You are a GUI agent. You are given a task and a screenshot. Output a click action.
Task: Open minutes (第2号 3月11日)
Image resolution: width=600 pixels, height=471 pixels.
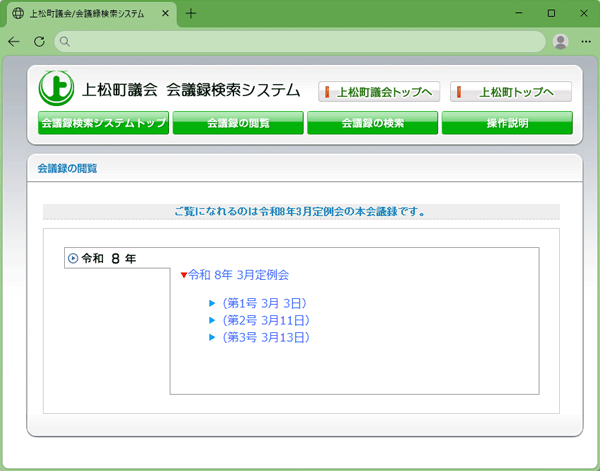pyautogui.click(x=266, y=320)
